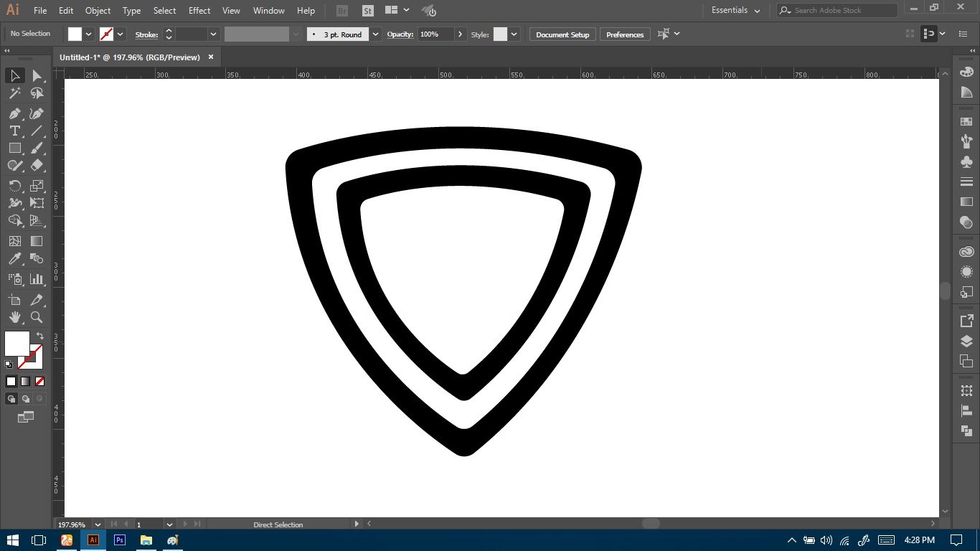The height and width of the screenshot is (551, 980).
Task: Click the Search Adobe Stock field
Action: click(837, 10)
